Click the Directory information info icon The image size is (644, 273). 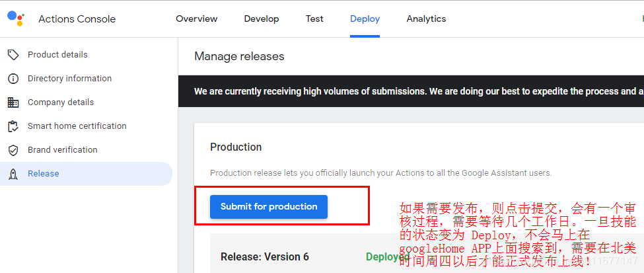[x=13, y=79]
